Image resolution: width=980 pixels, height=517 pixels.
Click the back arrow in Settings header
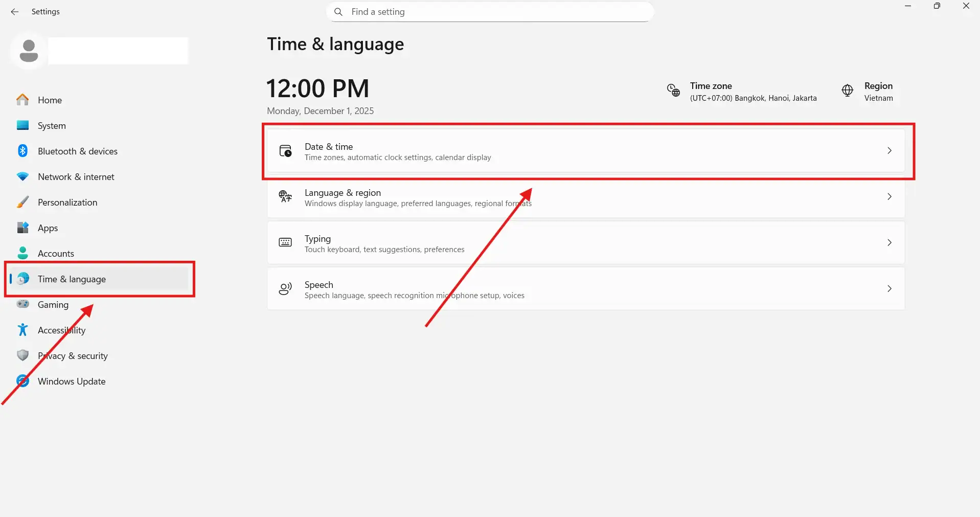[15, 12]
